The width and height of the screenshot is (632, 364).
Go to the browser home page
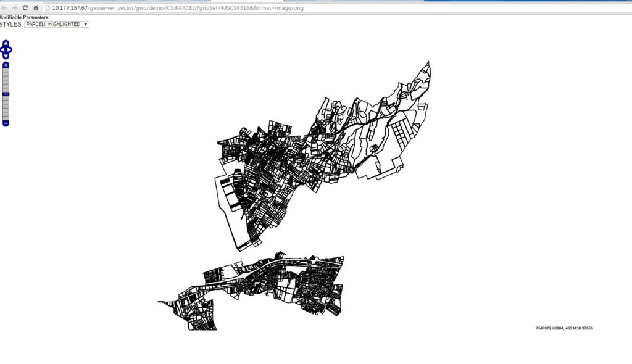[x=36, y=8]
